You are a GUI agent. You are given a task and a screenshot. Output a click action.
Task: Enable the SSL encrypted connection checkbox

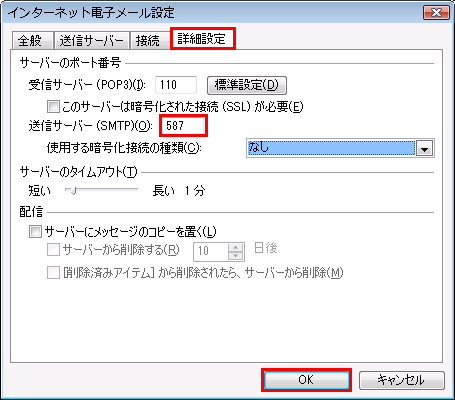click(53, 107)
